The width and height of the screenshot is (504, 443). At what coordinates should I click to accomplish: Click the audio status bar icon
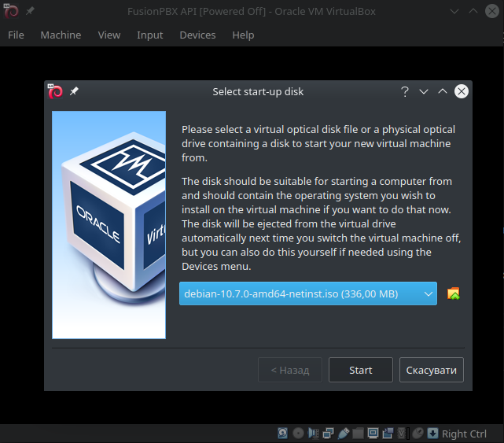click(x=313, y=433)
